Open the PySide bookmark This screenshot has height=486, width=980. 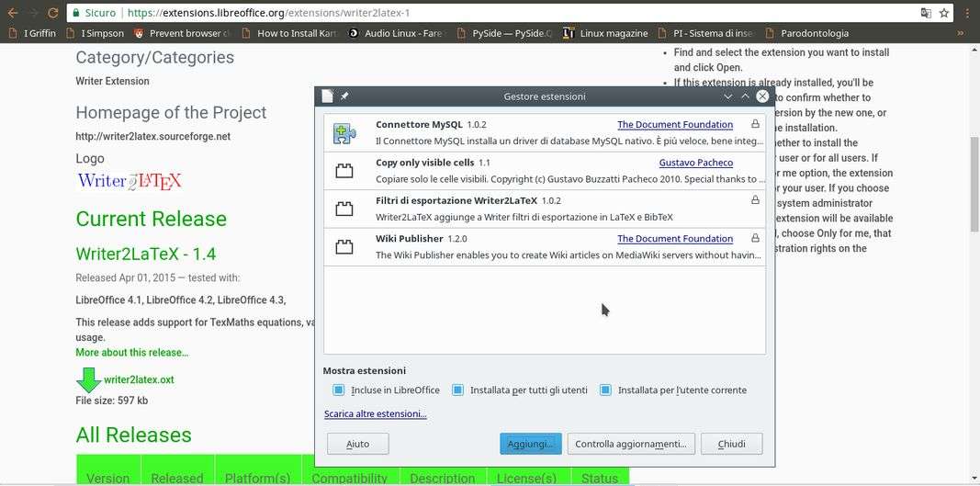point(504,33)
